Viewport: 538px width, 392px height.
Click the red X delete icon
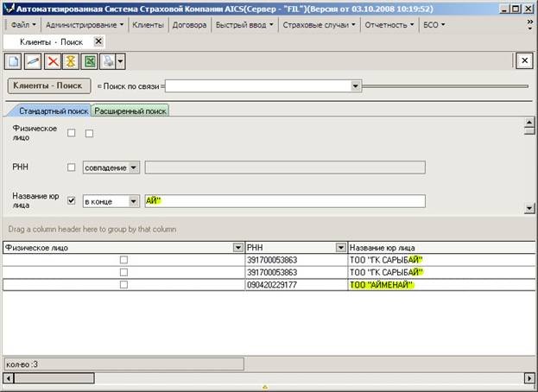51,60
